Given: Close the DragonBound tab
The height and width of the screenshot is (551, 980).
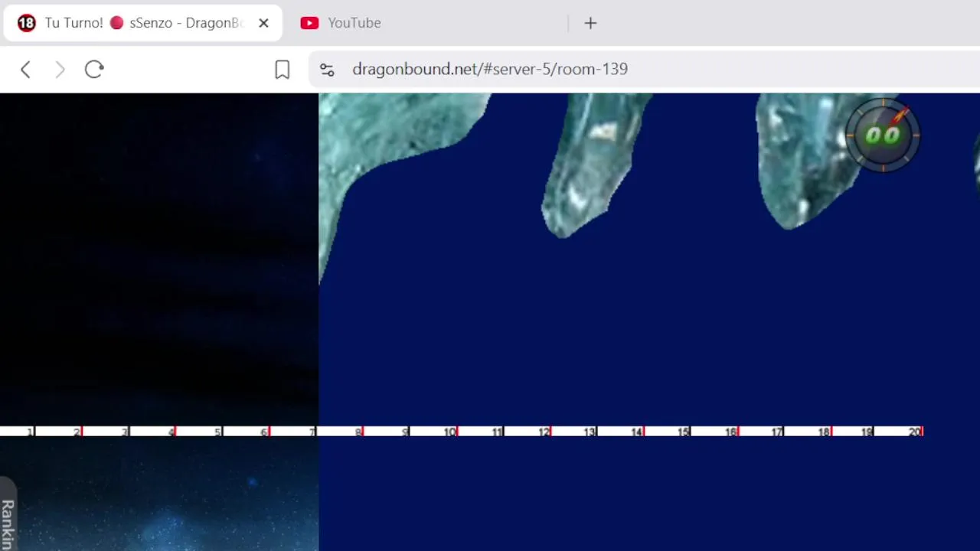Looking at the screenshot, I should pos(263,23).
